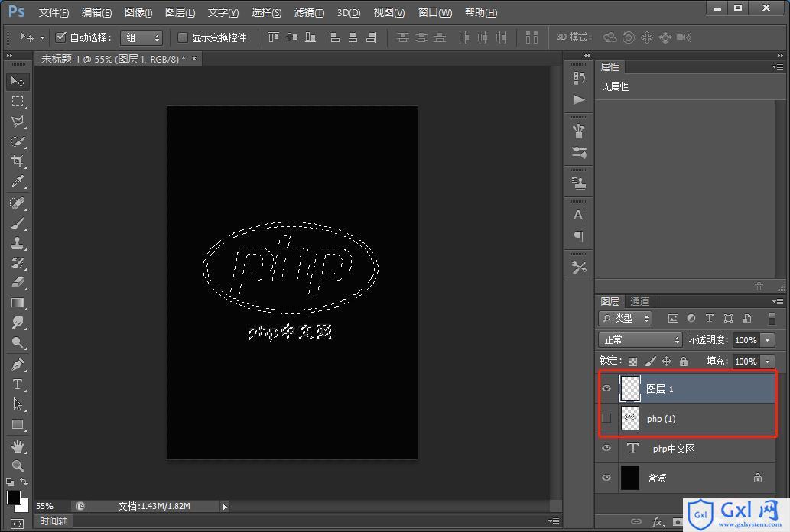
Task: Pick the Clone Stamp tool
Action: pyautogui.click(x=18, y=243)
